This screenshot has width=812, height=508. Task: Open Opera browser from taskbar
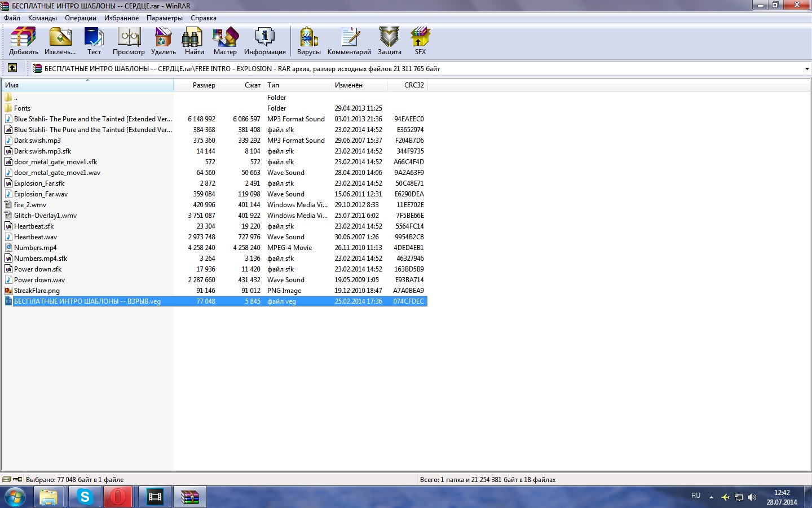click(x=118, y=497)
